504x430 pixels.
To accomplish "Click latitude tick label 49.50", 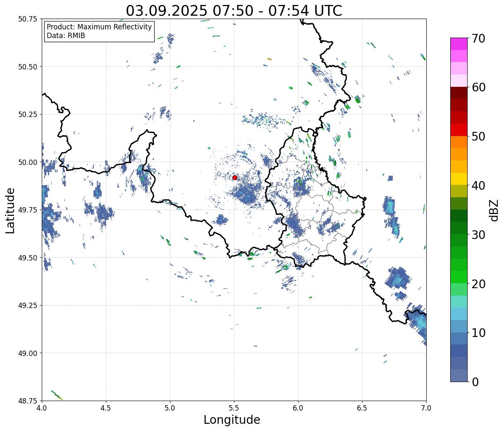I will point(28,258).
